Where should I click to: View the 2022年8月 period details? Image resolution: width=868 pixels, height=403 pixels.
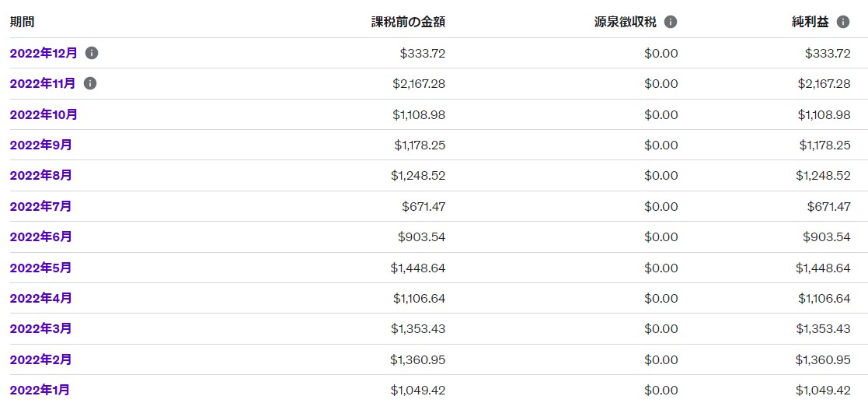[x=40, y=175]
